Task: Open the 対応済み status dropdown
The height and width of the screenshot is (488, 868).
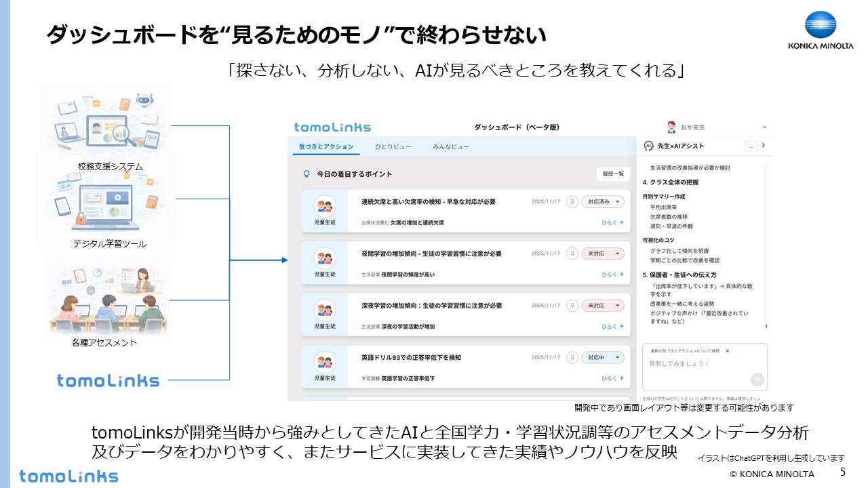Action: [x=603, y=201]
